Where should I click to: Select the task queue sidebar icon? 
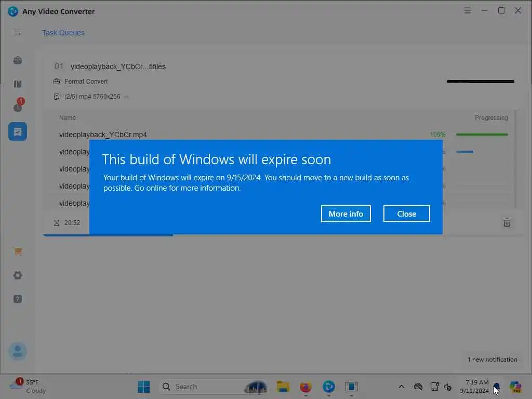18,131
